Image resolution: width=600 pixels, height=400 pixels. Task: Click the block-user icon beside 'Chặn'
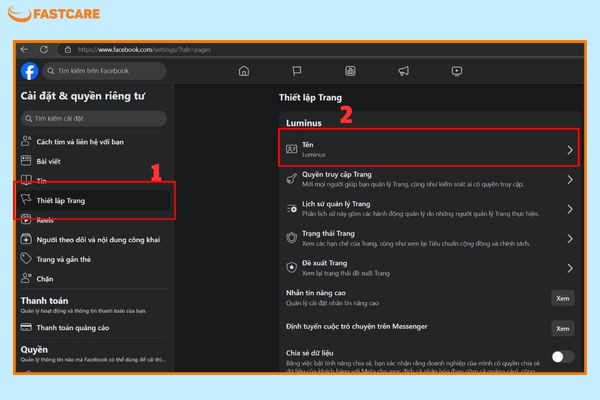pyautogui.click(x=26, y=278)
